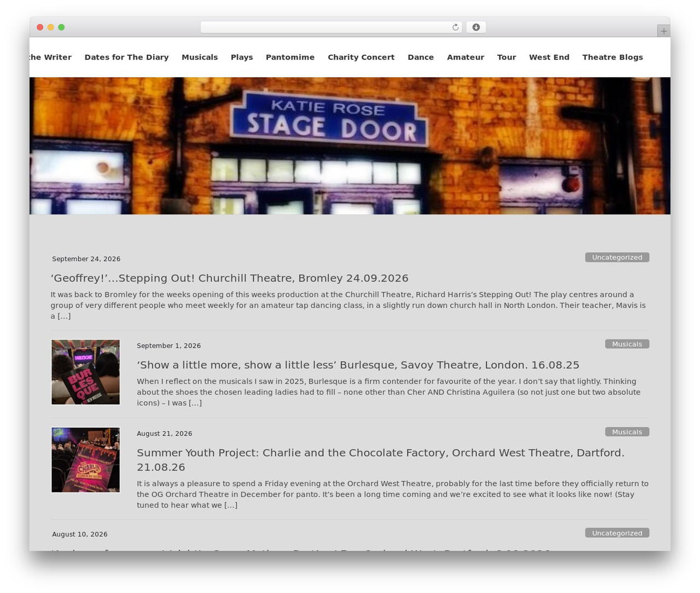This screenshot has width=700, height=593.
Task: Open the Theatre Blogs menu item
Action: click(612, 57)
